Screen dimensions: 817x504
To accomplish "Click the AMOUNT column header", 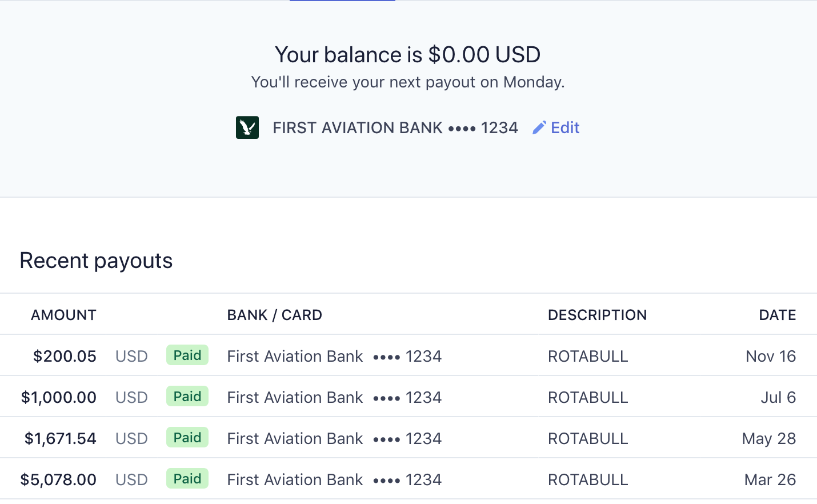I will coord(63,315).
